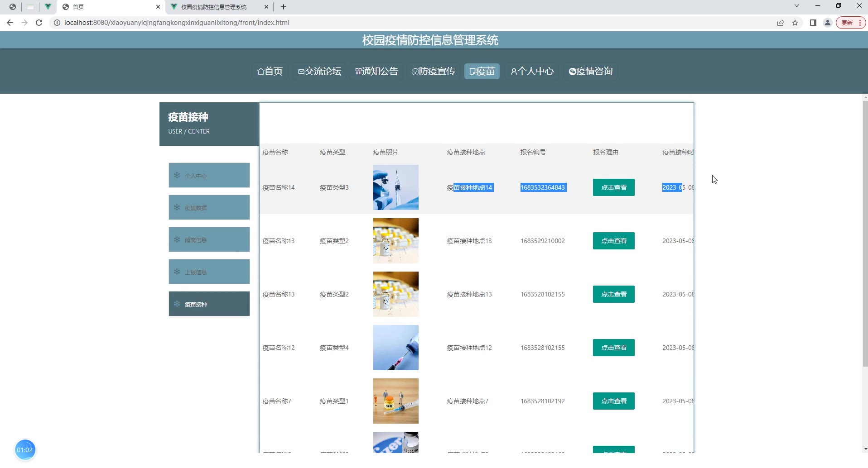
Task: Click 点击查看 in the row numbered 1683529210002
Action: click(x=614, y=241)
